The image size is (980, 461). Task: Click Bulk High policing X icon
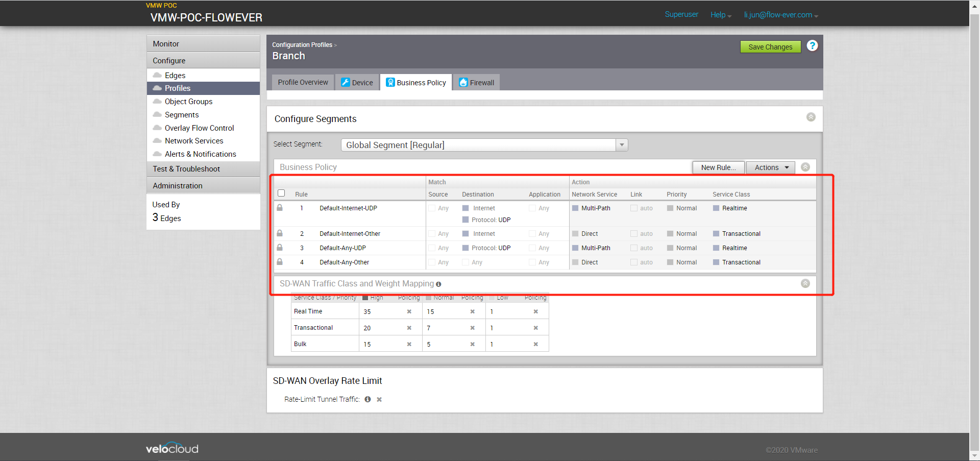tap(409, 344)
